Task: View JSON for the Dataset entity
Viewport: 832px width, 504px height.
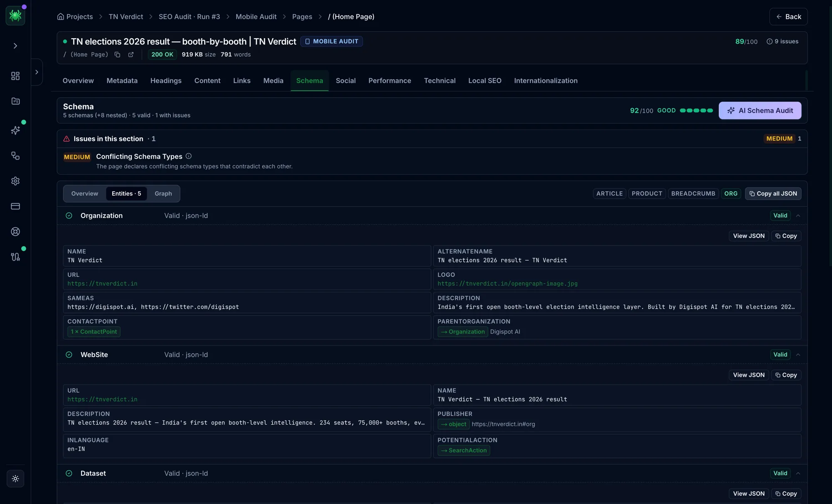Action: 749,494
